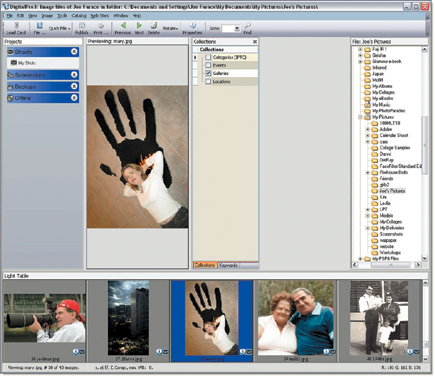Expand the Categories (IPTC) row arrow

click(x=196, y=57)
